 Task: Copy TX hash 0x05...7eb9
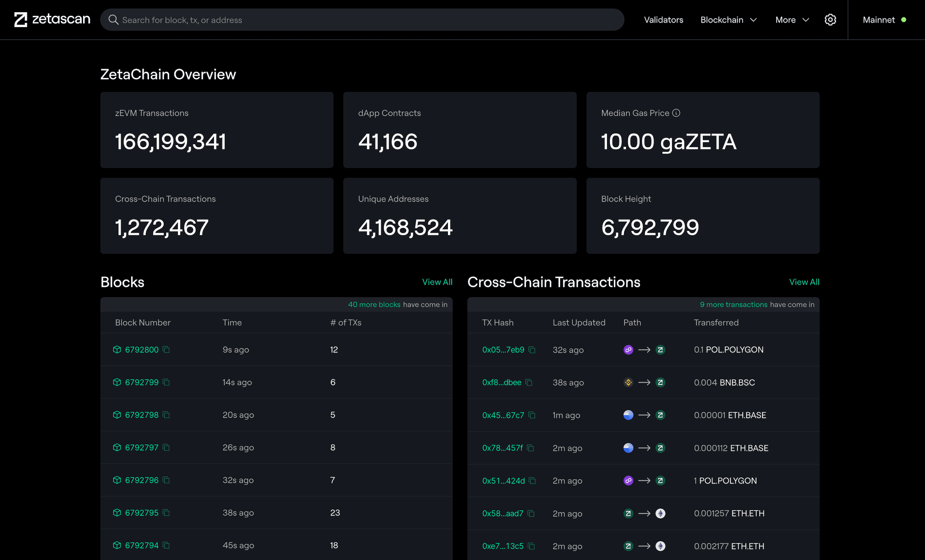click(x=532, y=350)
